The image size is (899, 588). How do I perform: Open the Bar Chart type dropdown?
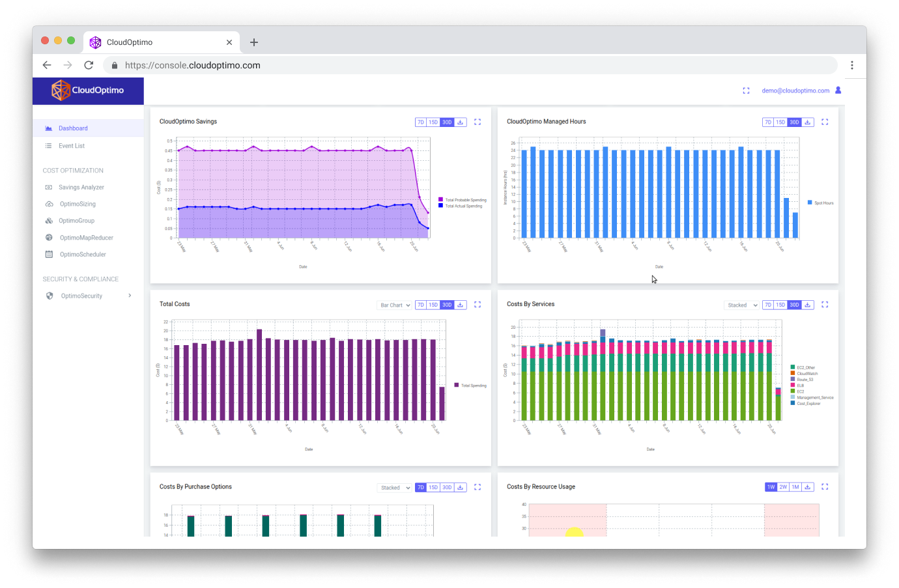tap(395, 305)
